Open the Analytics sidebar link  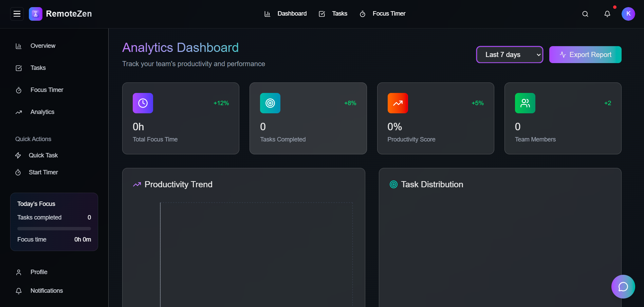click(42, 112)
